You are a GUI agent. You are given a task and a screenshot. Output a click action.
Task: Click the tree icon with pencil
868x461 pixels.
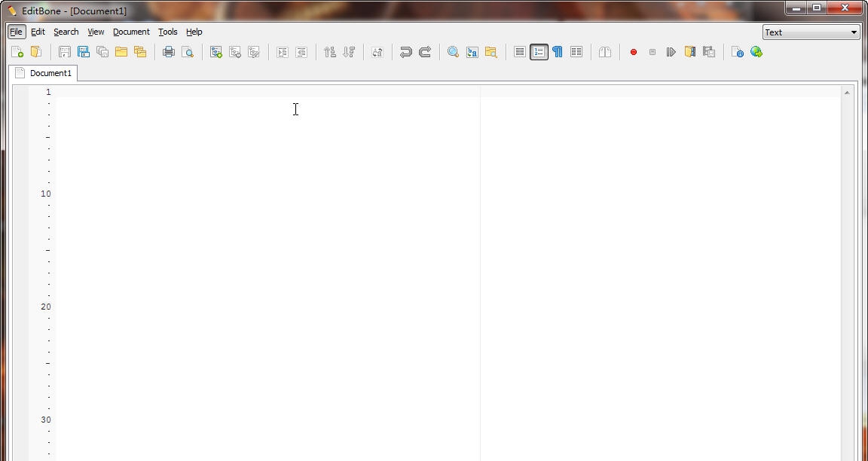(254, 52)
